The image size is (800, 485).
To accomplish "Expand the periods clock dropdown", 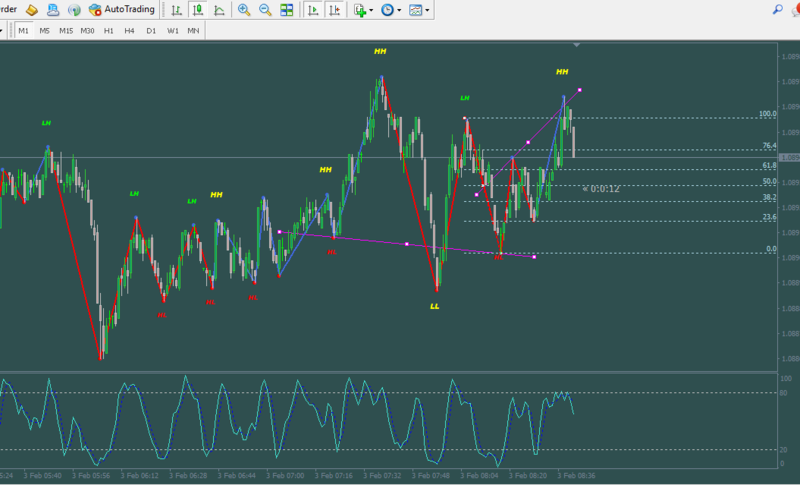I will (x=392, y=10).
